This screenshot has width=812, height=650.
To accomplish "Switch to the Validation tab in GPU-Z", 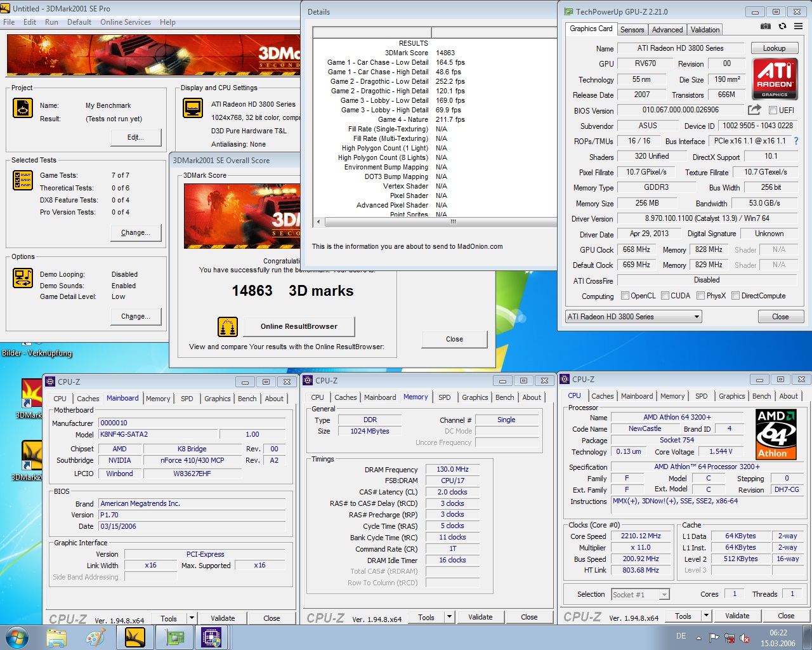I will pos(705,30).
